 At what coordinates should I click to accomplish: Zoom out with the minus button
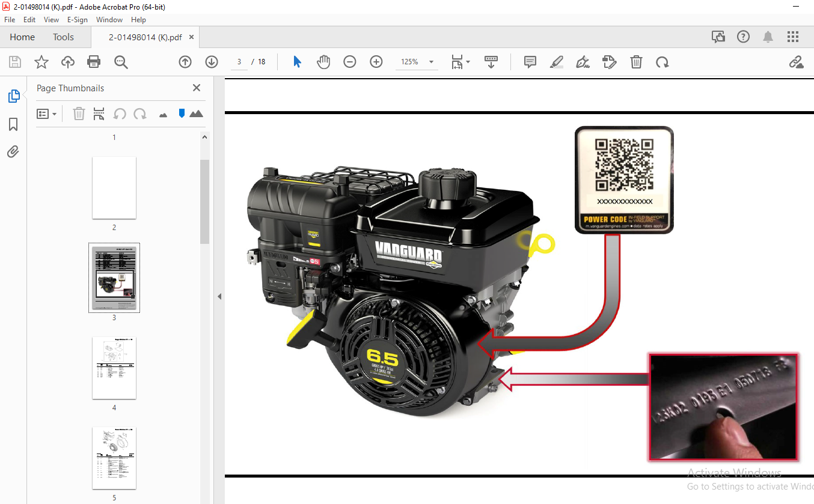click(350, 62)
